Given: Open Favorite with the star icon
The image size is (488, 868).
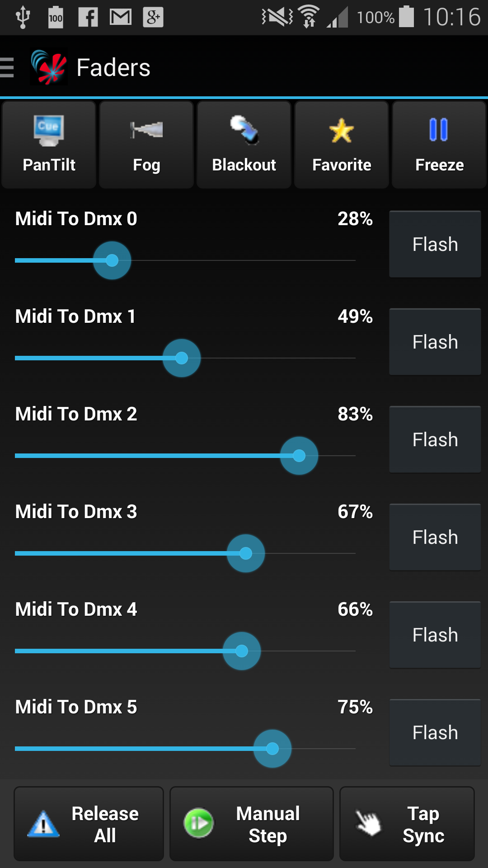Looking at the screenshot, I should tap(342, 145).
